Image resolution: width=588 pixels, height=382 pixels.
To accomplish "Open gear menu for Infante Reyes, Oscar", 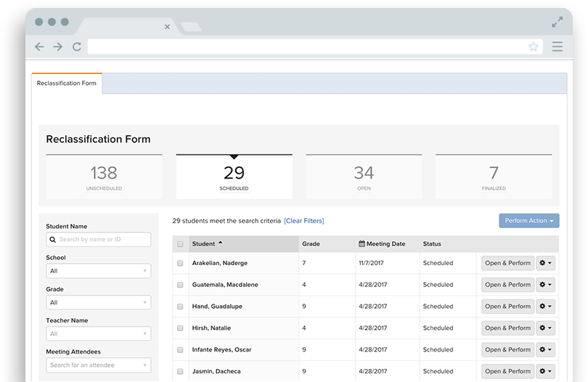I will [x=546, y=350].
